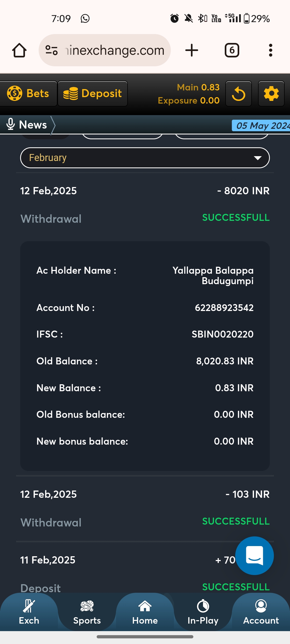Viewport: 290px width, 644px height.
Task: Go to the Home tab
Action: tap(145, 612)
